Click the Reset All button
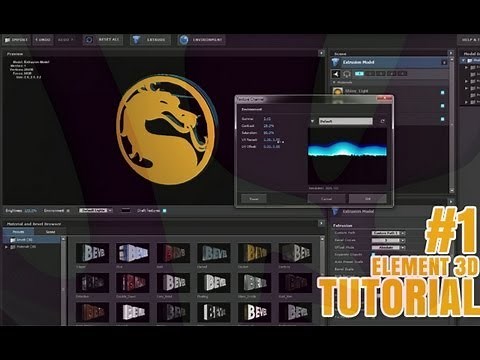 103,40
